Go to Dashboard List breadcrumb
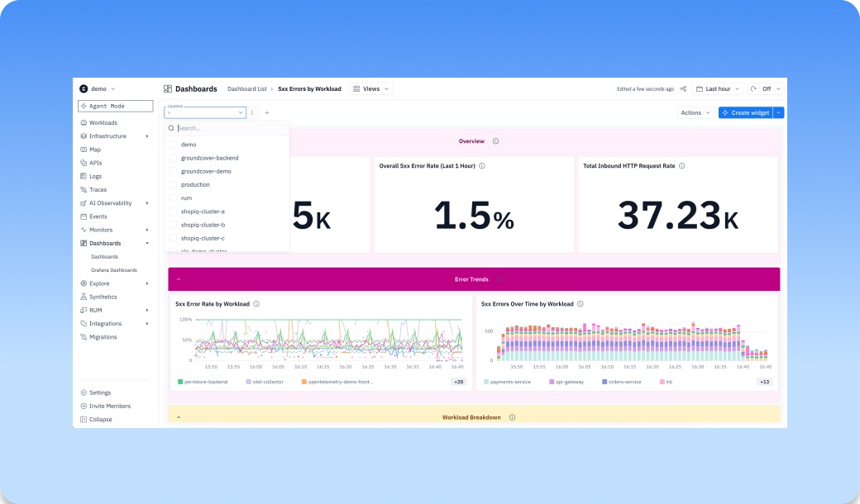This screenshot has height=504, width=860. click(x=246, y=88)
